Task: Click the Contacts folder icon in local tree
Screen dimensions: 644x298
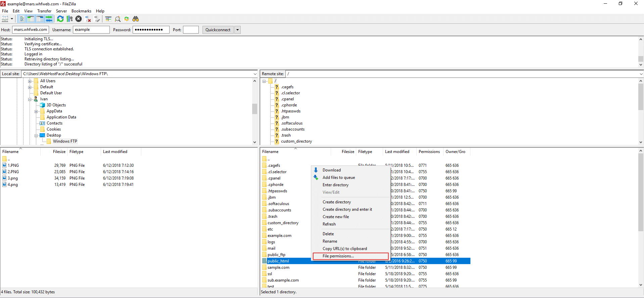Action: pos(42,123)
